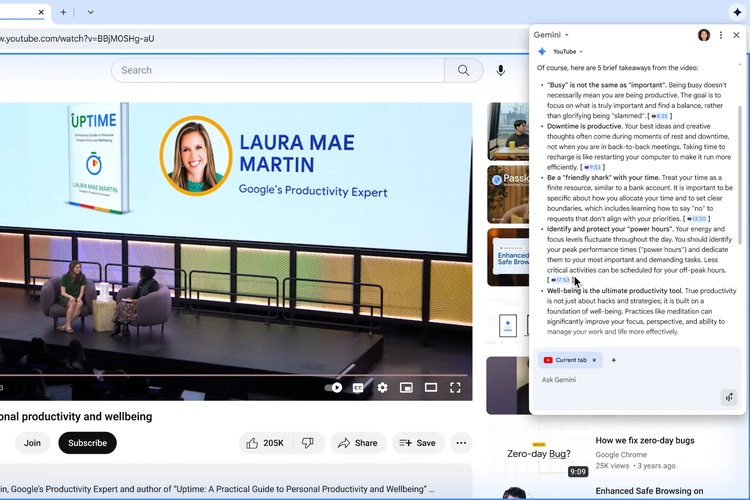750x500 pixels.
Task: Open the new browser tab plus button
Action: click(63, 12)
